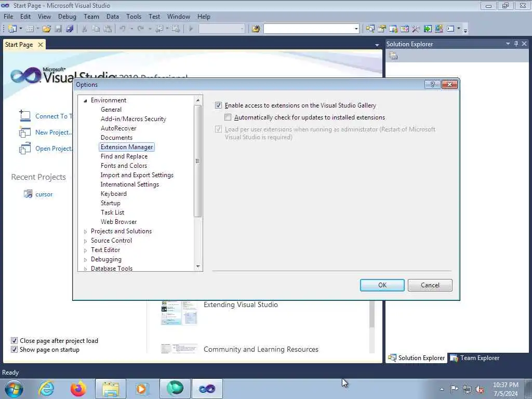Expand the Text Editor node
The height and width of the screenshot is (399, 532).
[x=85, y=250]
